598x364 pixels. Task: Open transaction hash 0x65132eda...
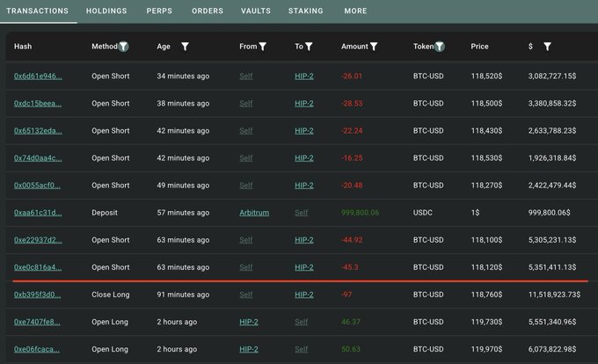[x=38, y=131]
